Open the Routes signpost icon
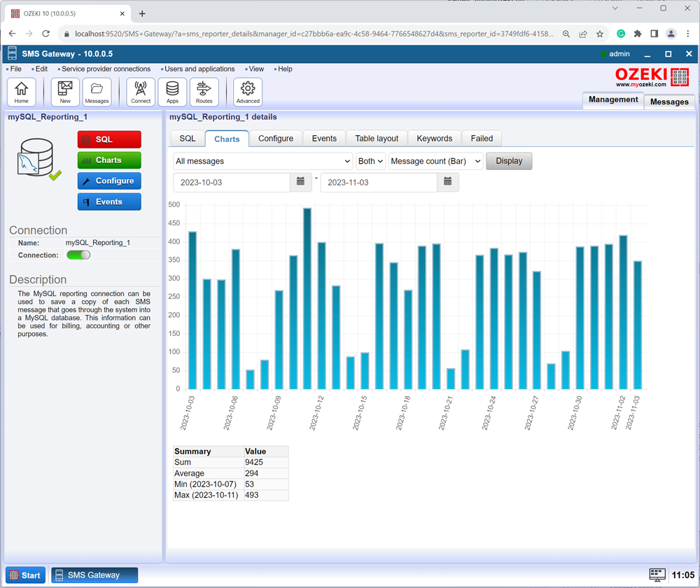 click(204, 92)
